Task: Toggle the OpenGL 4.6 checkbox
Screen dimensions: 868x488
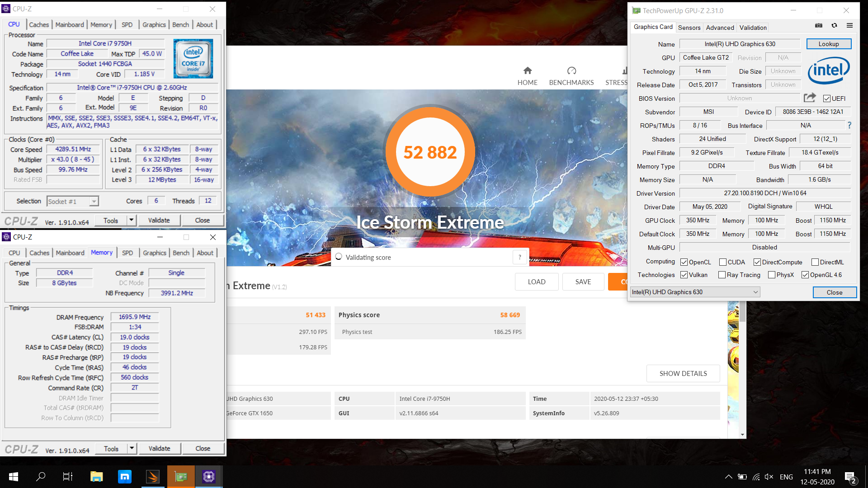Action: [x=805, y=275]
